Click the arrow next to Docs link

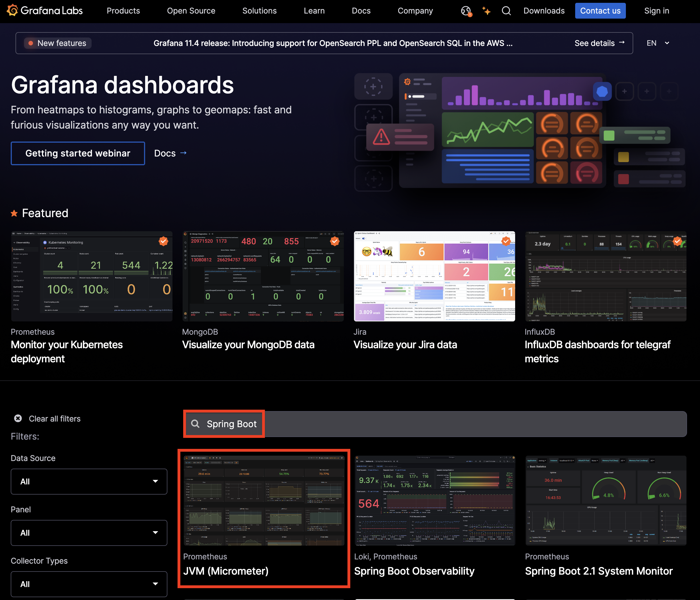183,153
